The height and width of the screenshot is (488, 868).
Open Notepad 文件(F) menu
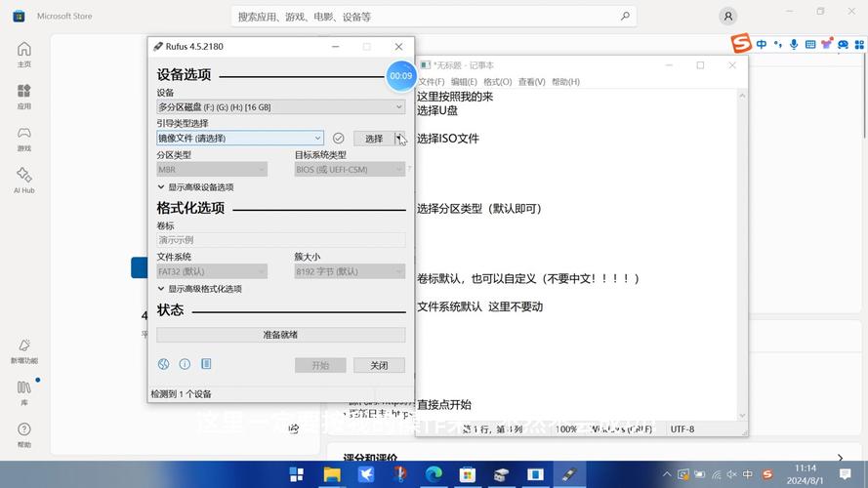(x=432, y=81)
